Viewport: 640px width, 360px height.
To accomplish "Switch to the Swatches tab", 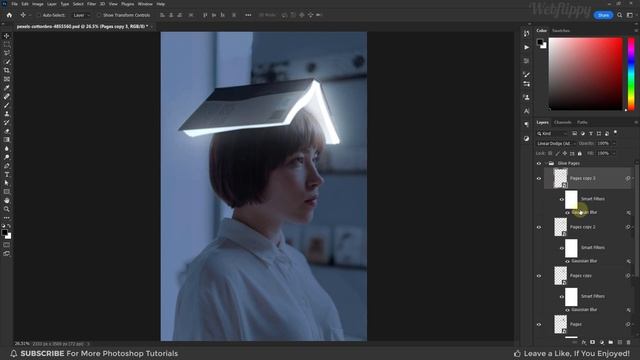I will (x=561, y=31).
